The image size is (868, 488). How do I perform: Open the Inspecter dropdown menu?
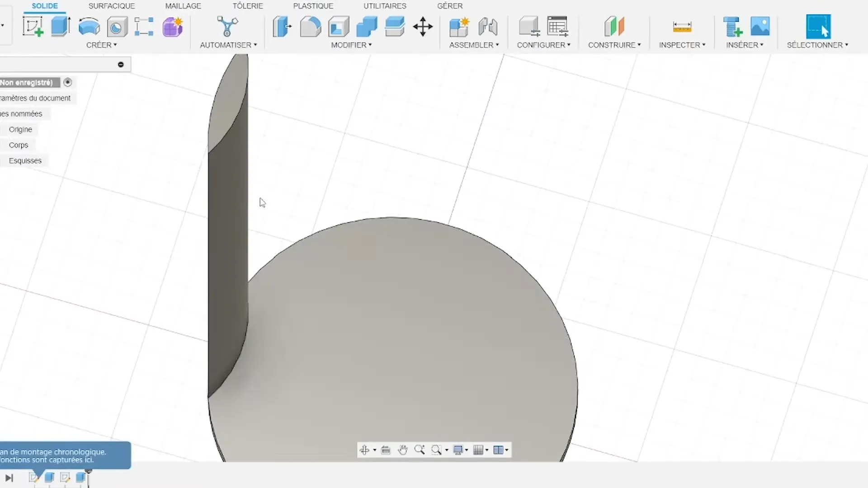pyautogui.click(x=682, y=45)
